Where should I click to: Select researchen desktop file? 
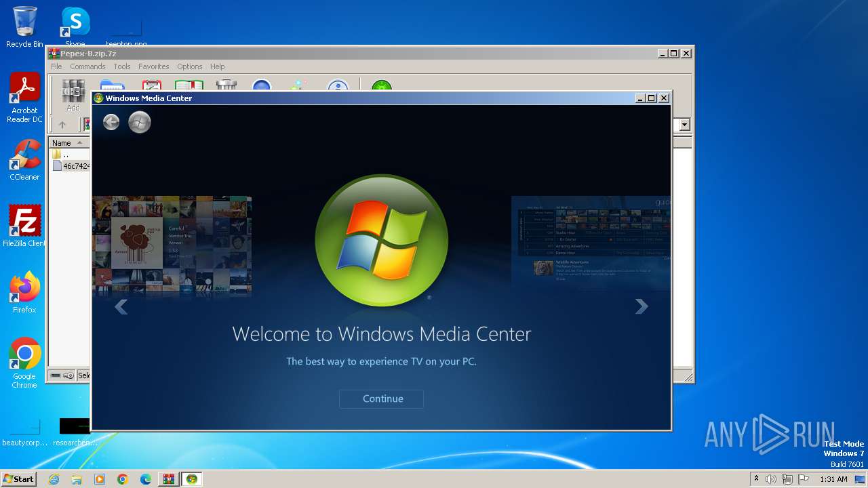74,432
